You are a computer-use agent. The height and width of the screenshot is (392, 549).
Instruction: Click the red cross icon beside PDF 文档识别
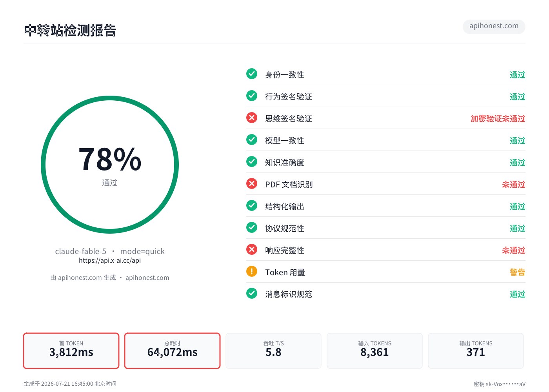[x=252, y=183]
